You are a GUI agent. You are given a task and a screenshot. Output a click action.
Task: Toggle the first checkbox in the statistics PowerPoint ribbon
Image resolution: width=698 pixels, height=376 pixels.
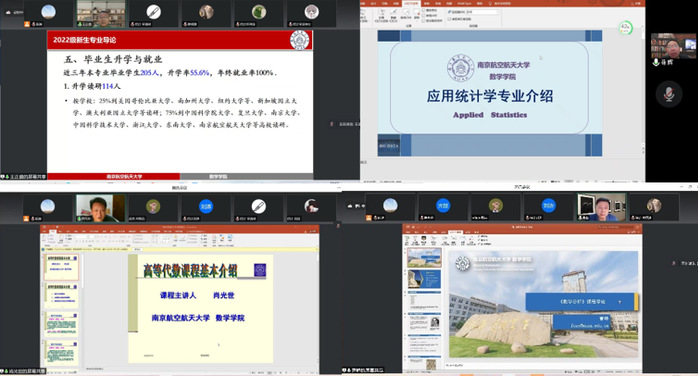423,10
